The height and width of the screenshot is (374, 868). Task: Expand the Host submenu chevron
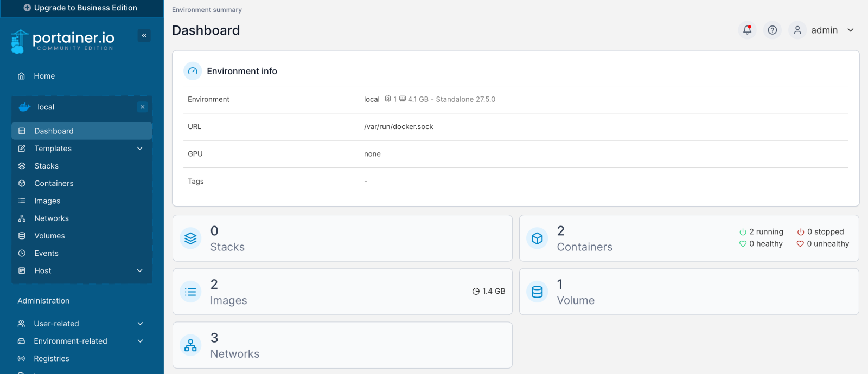point(140,271)
